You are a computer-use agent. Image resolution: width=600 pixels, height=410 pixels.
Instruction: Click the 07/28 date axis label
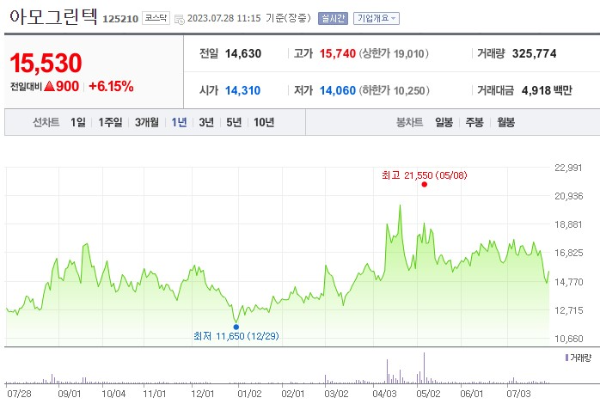point(19,394)
